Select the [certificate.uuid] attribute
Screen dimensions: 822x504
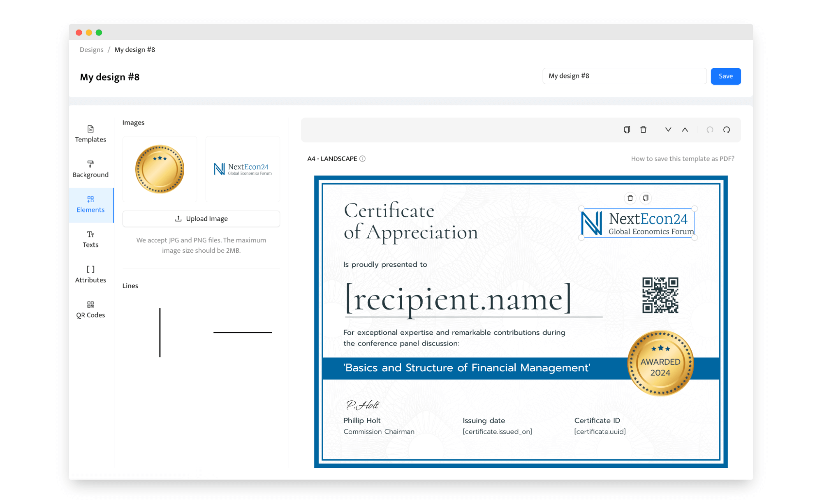coord(600,432)
